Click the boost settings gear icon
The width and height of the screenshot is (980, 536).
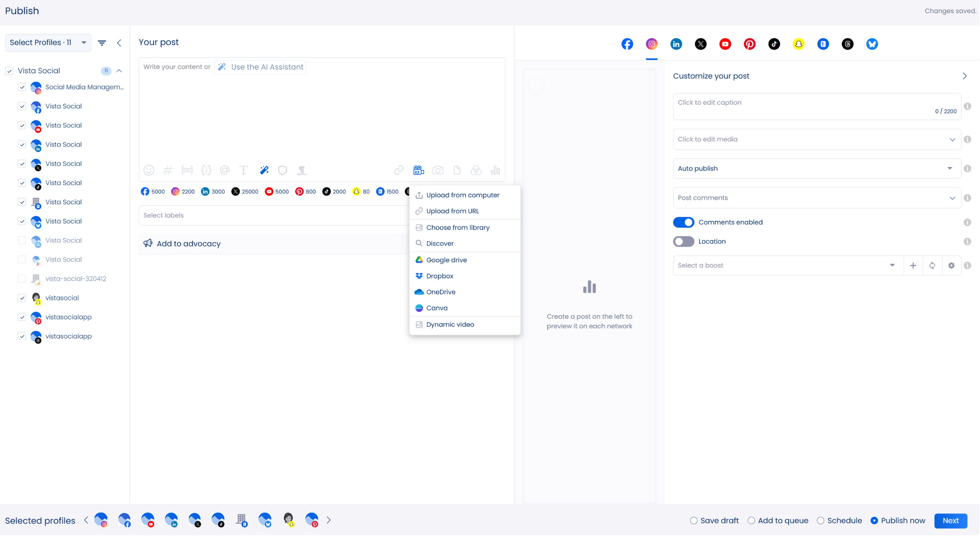coord(951,266)
